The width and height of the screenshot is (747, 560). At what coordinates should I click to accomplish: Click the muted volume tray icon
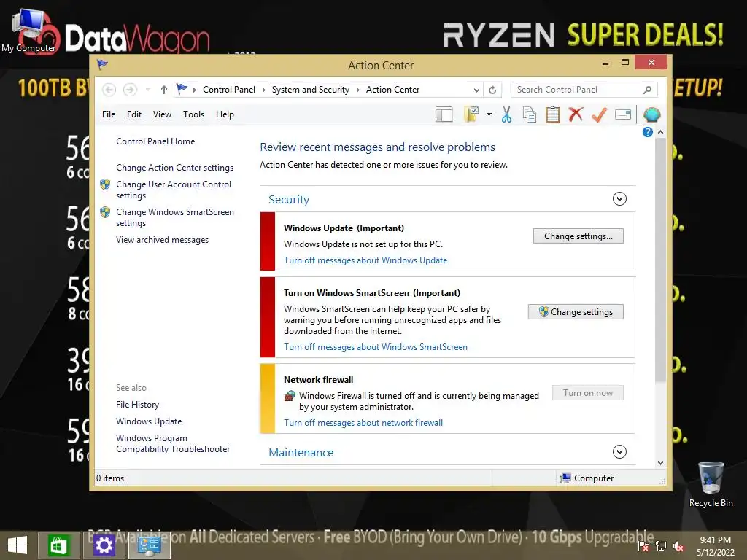678,545
